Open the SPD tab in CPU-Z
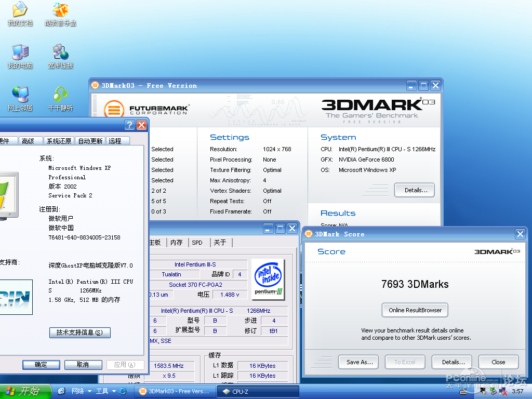 (197, 243)
